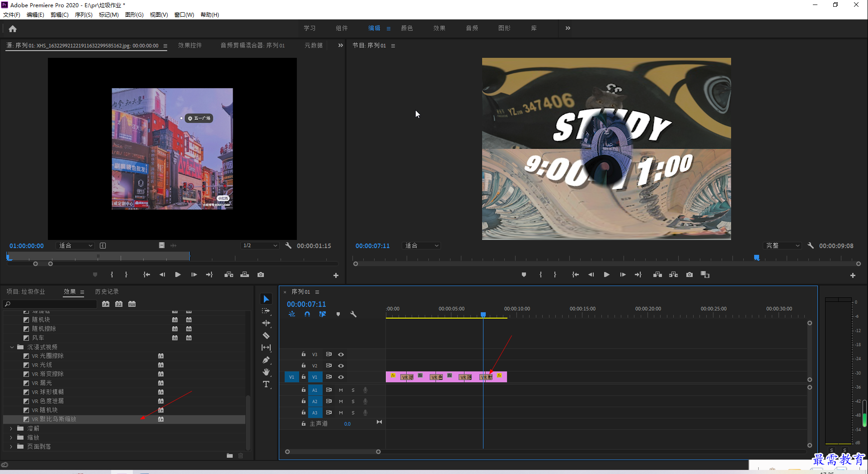Screen dimensions: 868x474
Task: Open program monitor settings wrench
Action: tap(811, 245)
